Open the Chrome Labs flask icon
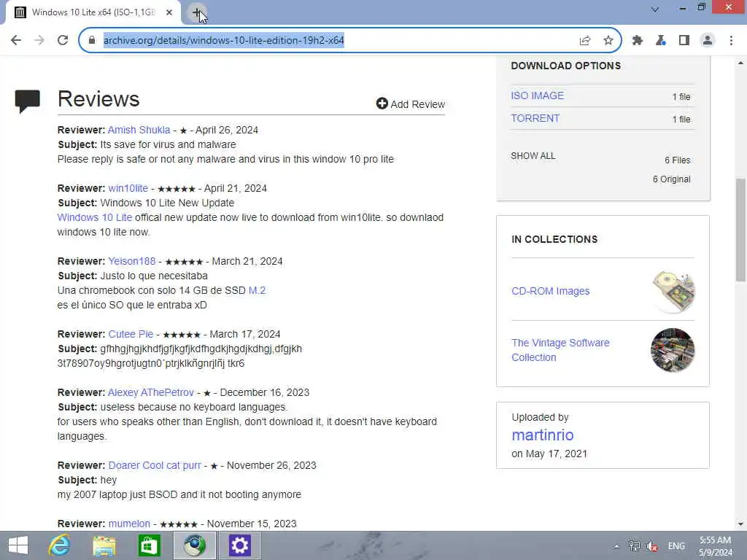This screenshot has width=747, height=560. click(661, 41)
